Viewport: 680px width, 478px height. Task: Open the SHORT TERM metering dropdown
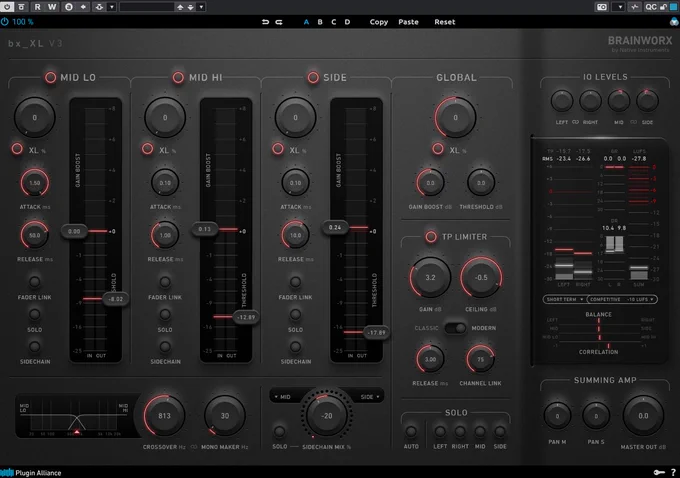(x=565, y=299)
